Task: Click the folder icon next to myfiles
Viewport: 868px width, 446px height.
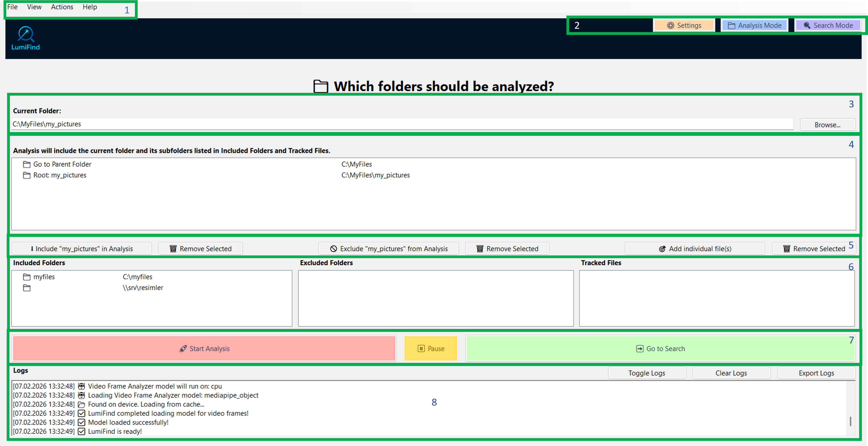Action: [x=27, y=277]
